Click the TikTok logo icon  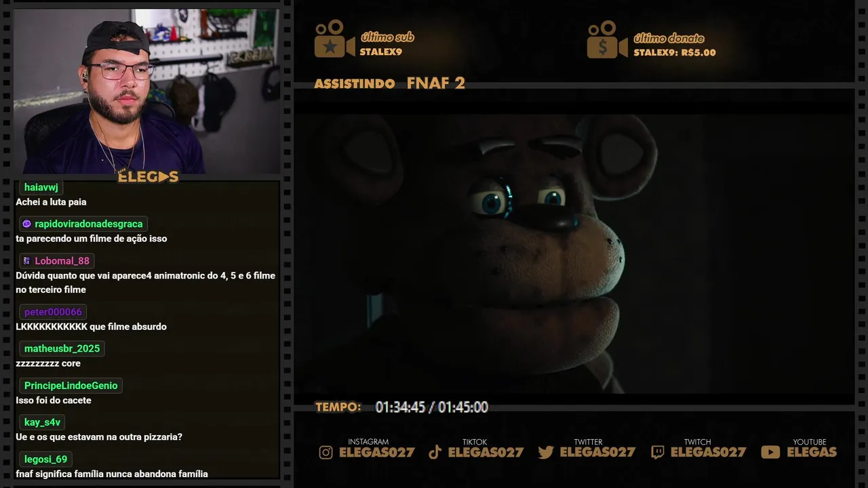pos(435,452)
